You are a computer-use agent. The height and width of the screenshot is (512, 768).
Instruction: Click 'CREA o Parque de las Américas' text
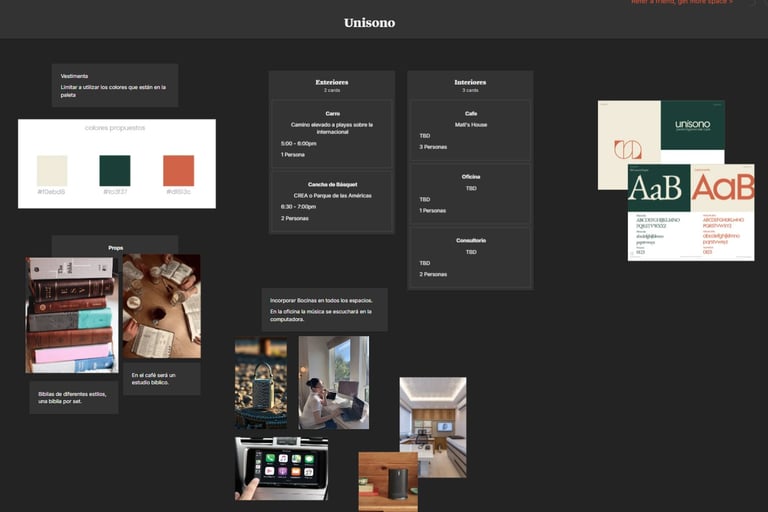(333, 195)
